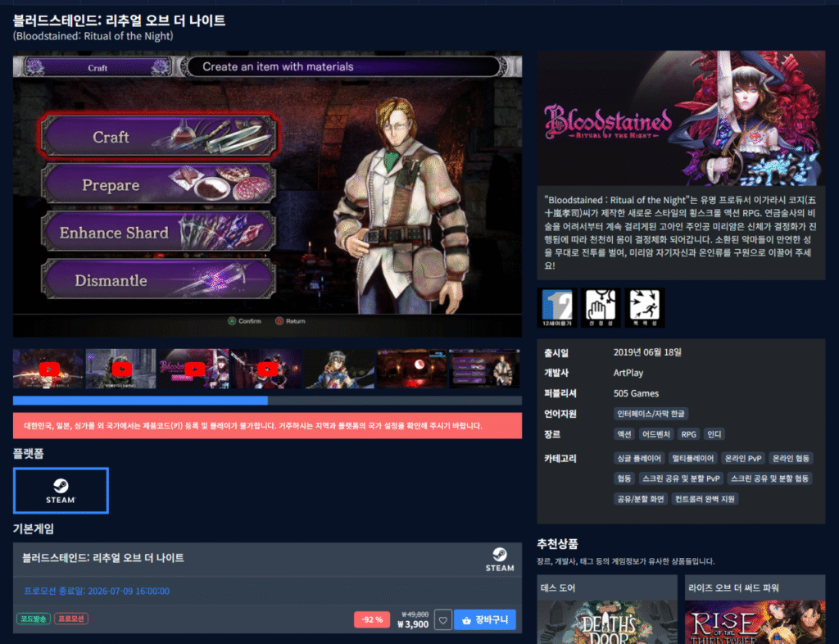Click the 12세이용가 age rating icon
839x644 pixels.
click(557, 307)
